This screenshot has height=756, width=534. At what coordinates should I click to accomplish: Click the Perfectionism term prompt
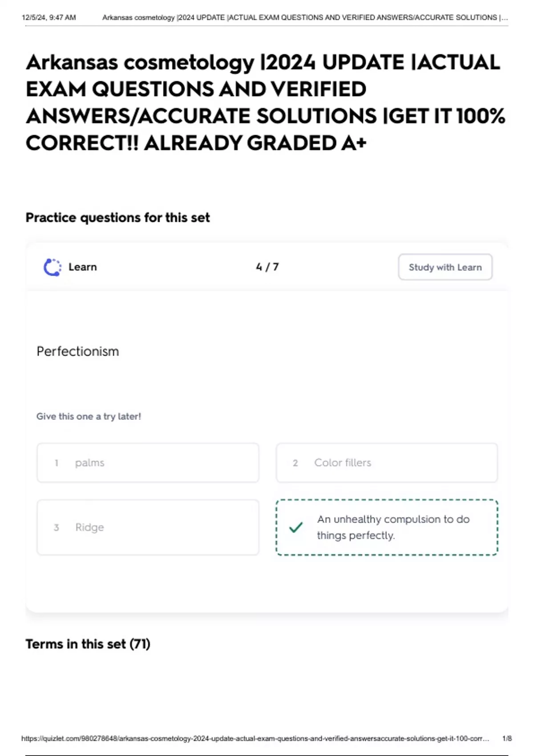(x=78, y=351)
